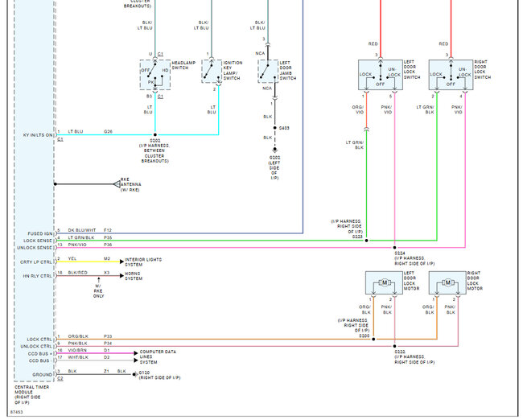Image resolution: width=523 pixels, height=420 pixels.
Task: Click the IGNITION KEY LAMP SWITCH label
Action: (x=233, y=70)
